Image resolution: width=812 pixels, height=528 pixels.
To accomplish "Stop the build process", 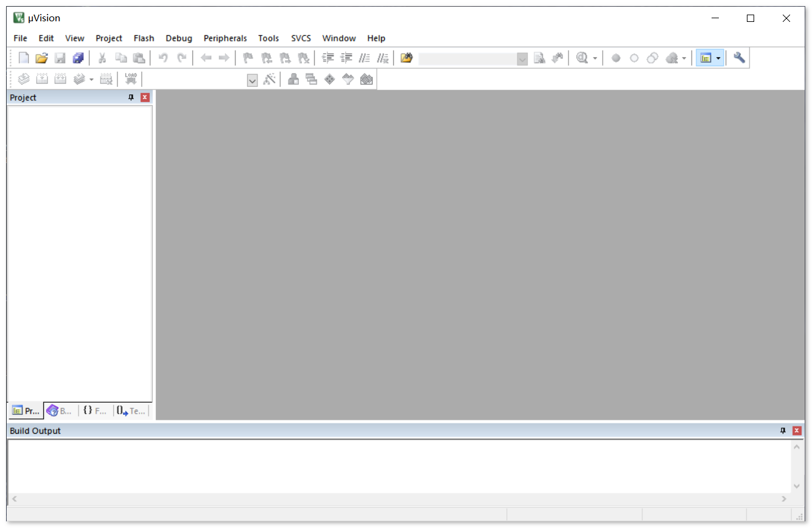I will coord(107,79).
